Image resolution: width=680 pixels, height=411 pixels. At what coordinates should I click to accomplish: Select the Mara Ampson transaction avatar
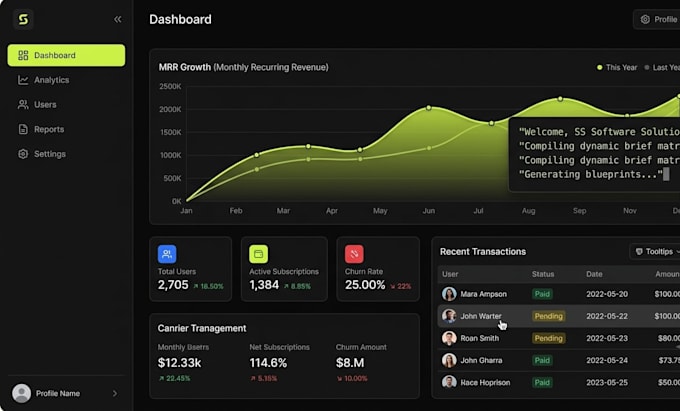coord(449,294)
